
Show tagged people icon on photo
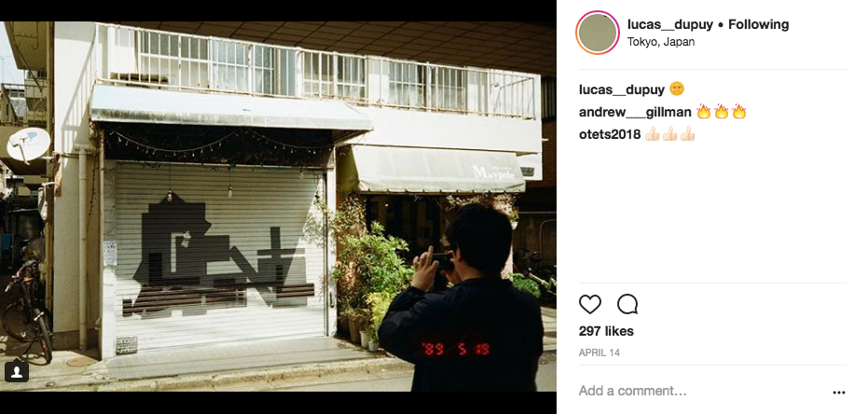click(17, 370)
